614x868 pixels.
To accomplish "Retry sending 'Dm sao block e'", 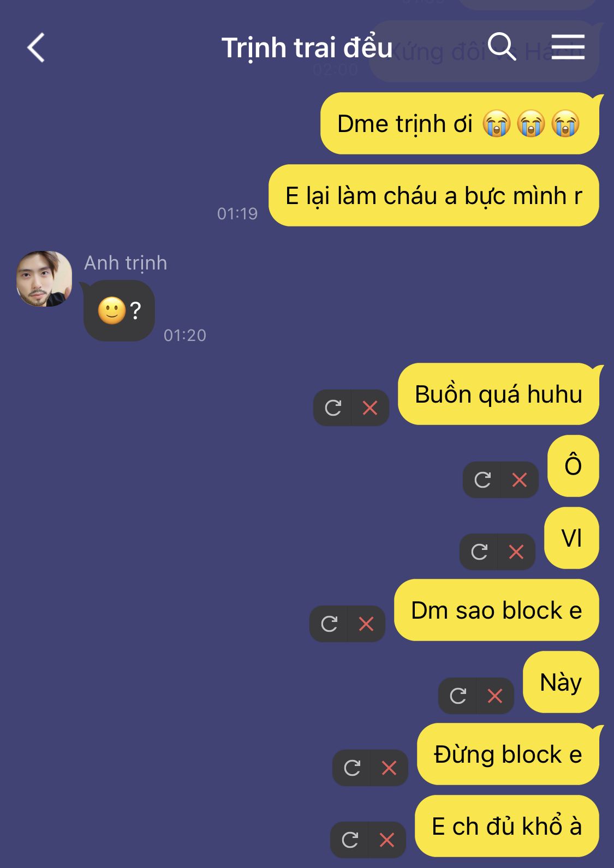I will [x=329, y=624].
